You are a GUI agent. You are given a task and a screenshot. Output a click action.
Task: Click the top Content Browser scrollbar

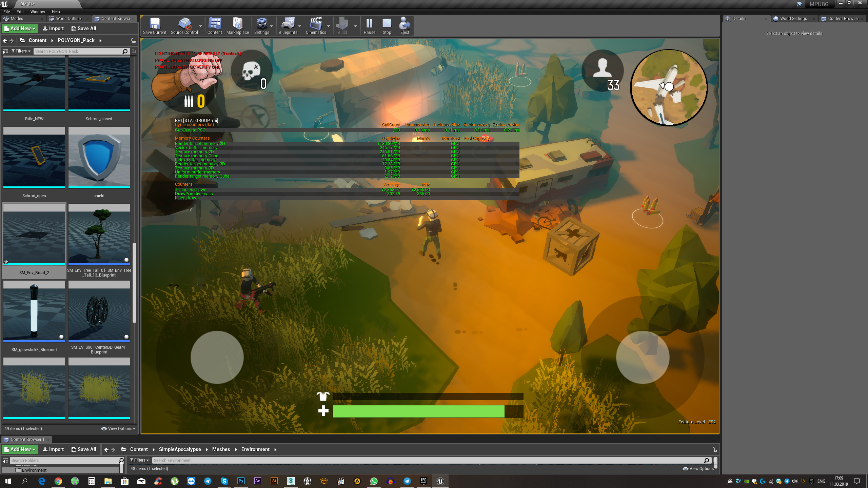tap(134, 283)
